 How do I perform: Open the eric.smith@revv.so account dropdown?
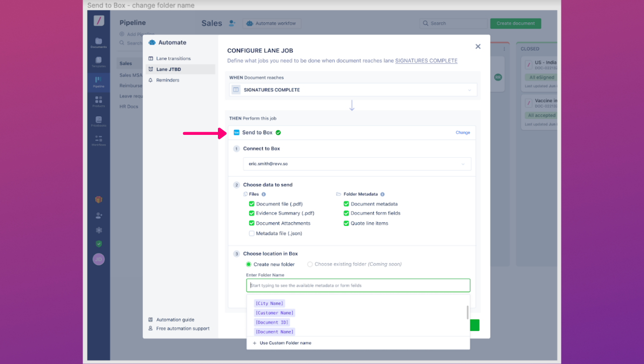tap(357, 164)
